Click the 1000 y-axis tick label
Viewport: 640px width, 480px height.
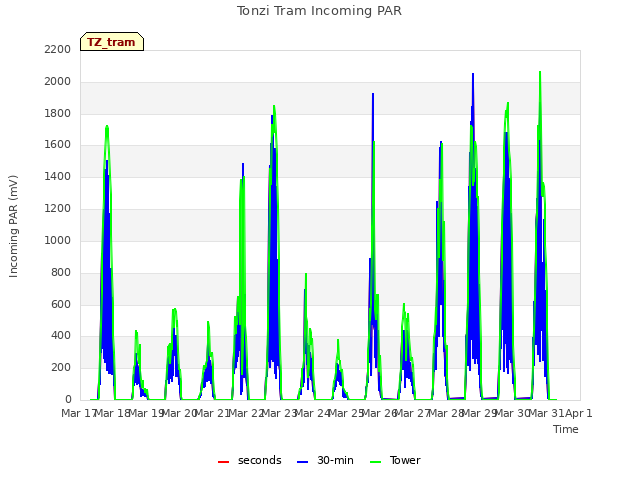[x=58, y=240]
